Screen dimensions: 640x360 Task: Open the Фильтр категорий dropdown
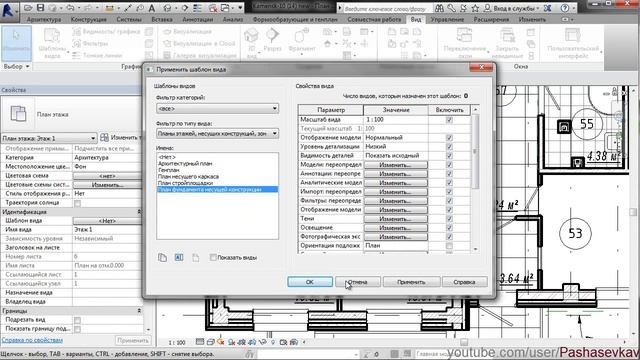(x=218, y=109)
